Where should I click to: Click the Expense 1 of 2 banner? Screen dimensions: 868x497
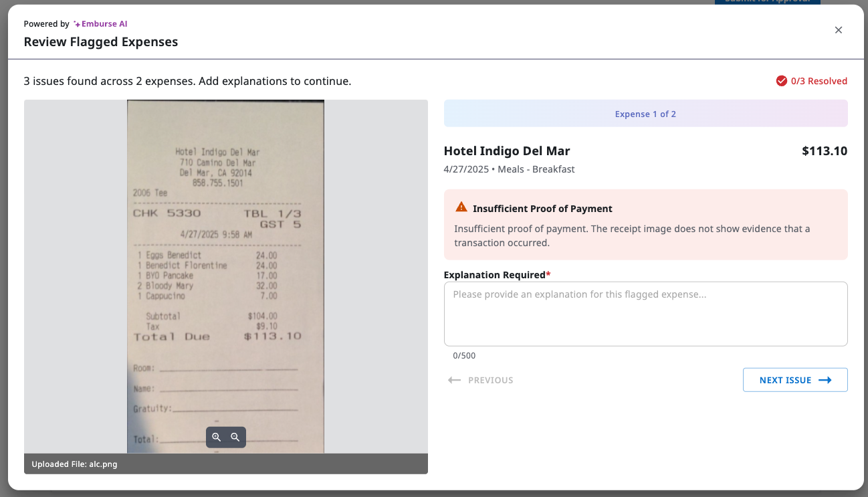(646, 114)
